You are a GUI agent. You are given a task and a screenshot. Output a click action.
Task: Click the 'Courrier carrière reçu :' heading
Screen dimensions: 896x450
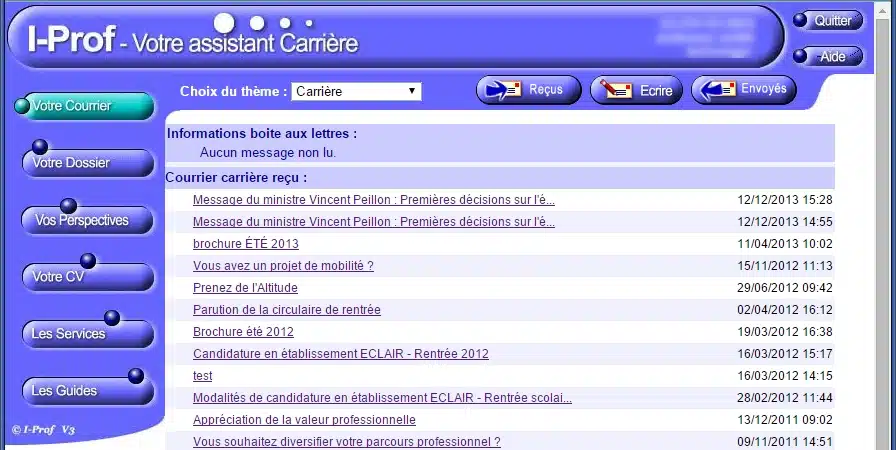pos(236,178)
